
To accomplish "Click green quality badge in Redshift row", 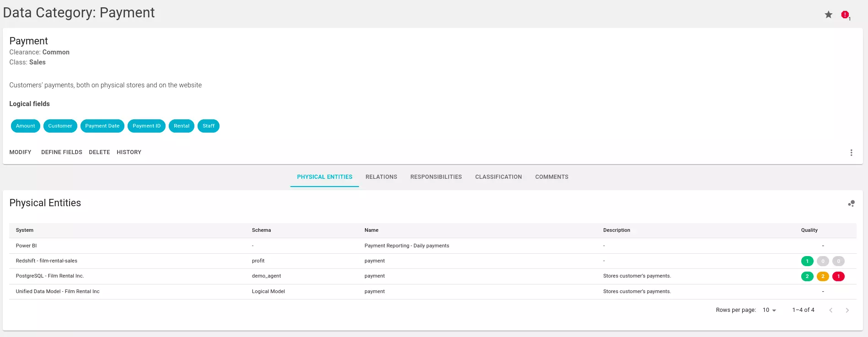I will [807, 261].
